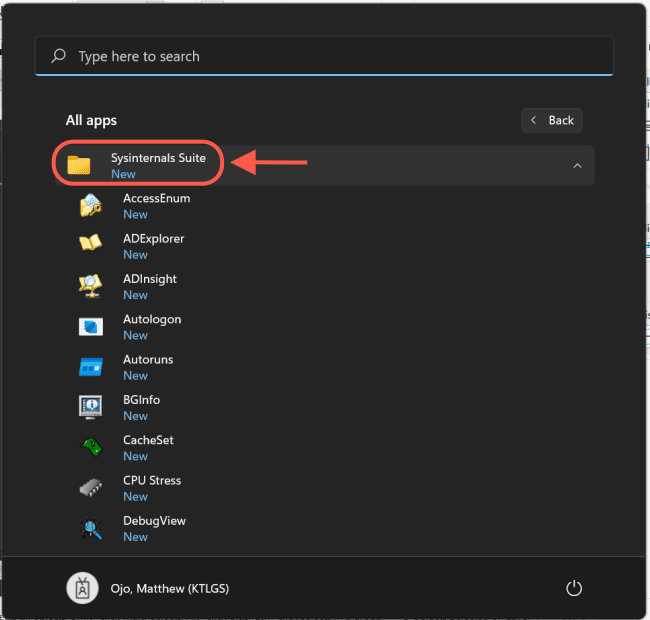
Task: Open the ADExplorer book icon
Action: [x=91, y=246]
